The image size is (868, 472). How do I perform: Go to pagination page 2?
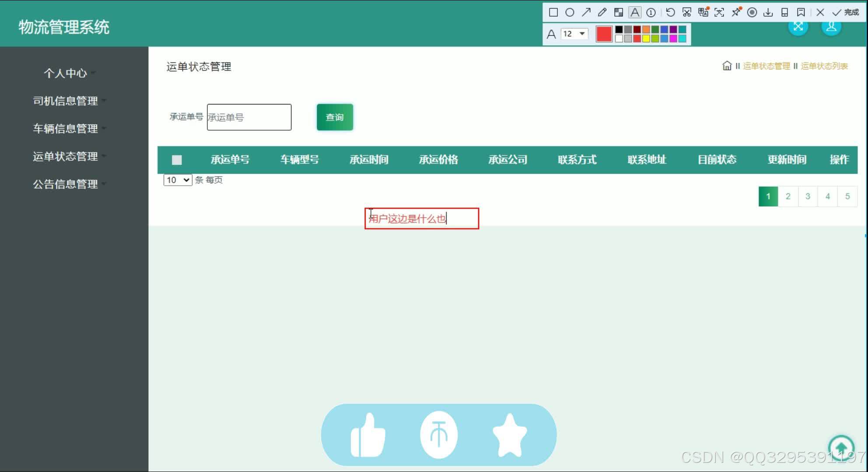[x=788, y=196]
